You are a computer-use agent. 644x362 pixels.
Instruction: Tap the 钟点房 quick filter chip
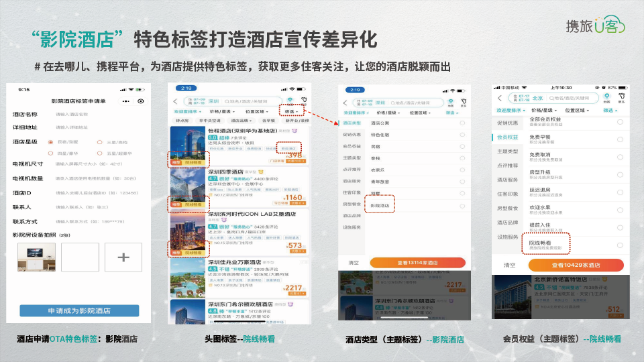point(182,121)
